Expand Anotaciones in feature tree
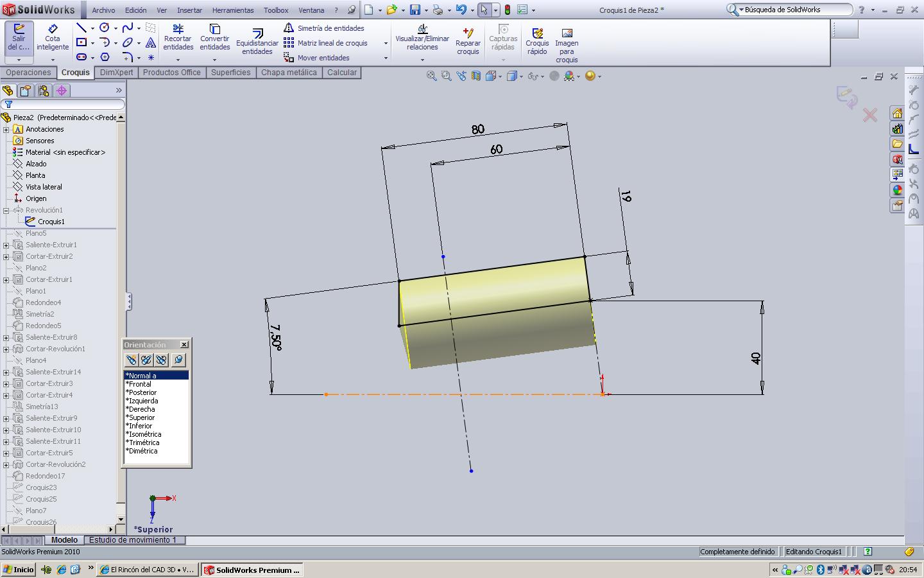The height and width of the screenshot is (578, 924). click(6, 129)
